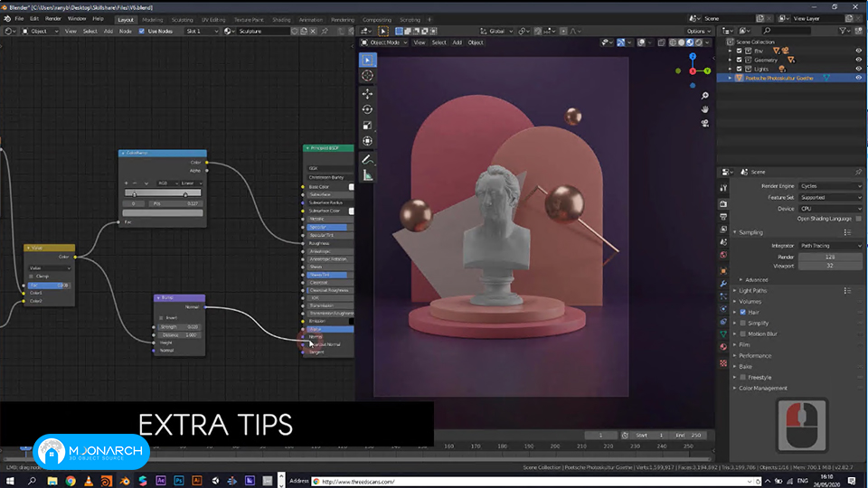Select the Scale tool
868x488 pixels.
tap(368, 126)
